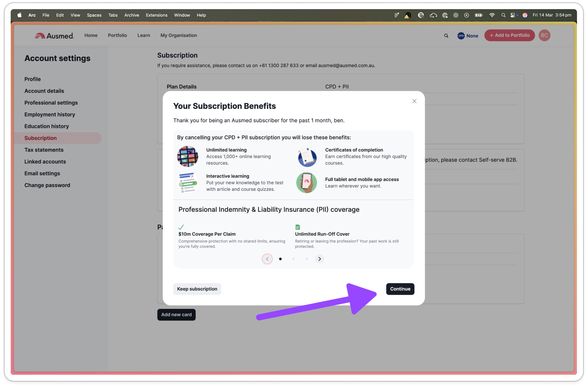Open the Apple menu
The width and height of the screenshot is (588, 387).
[x=19, y=15]
